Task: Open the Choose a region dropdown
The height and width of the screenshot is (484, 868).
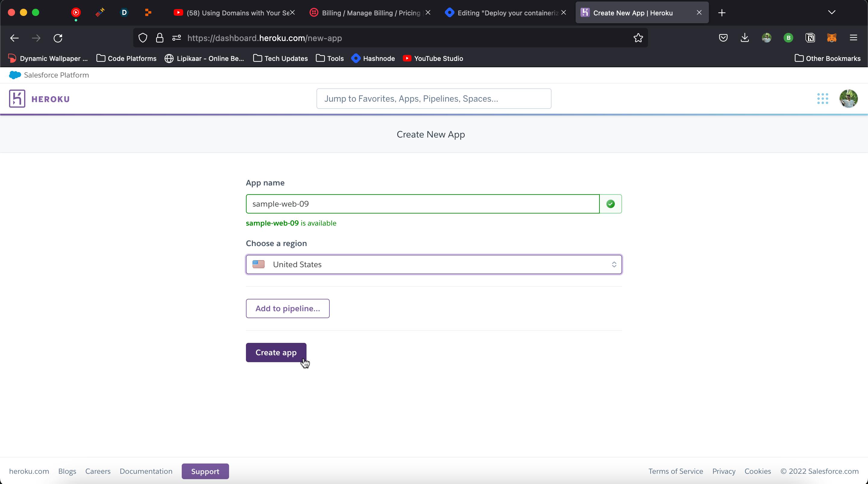Action: (434, 264)
